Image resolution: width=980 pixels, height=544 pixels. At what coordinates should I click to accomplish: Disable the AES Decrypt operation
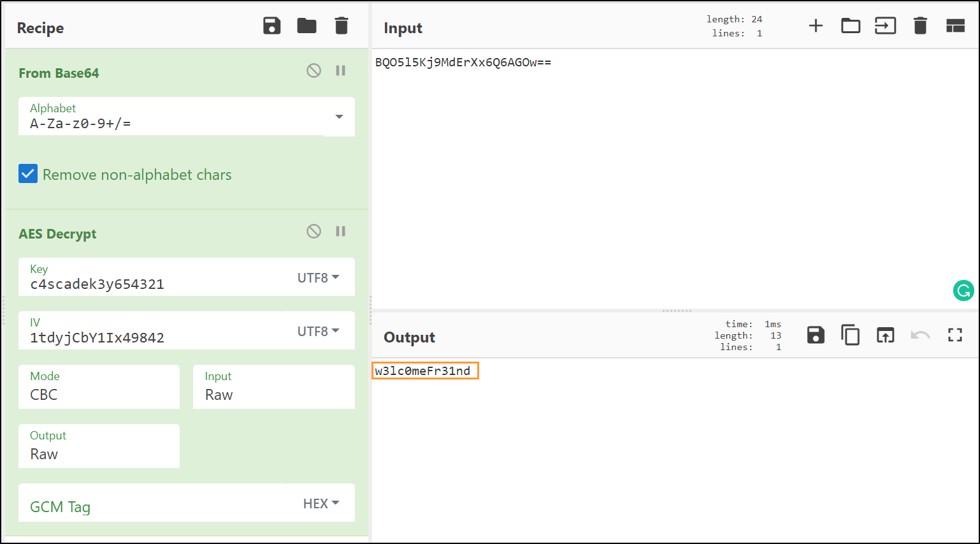[313, 231]
